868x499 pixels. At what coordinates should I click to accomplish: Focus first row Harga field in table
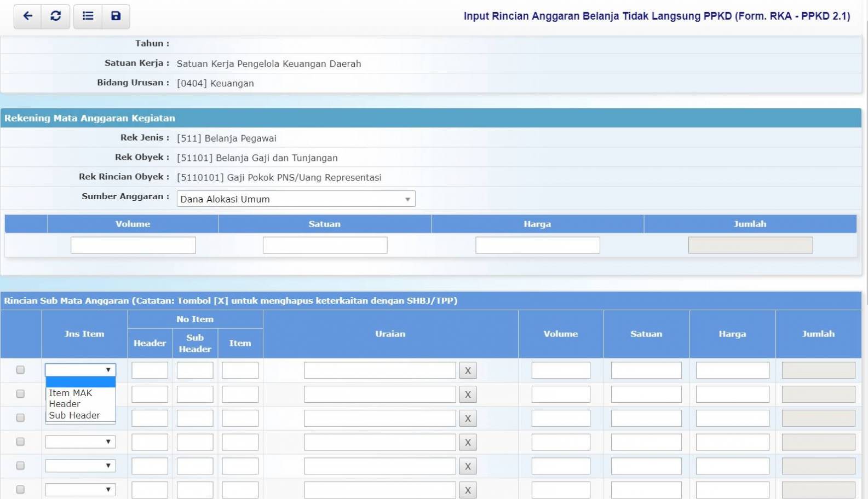coord(732,370)
